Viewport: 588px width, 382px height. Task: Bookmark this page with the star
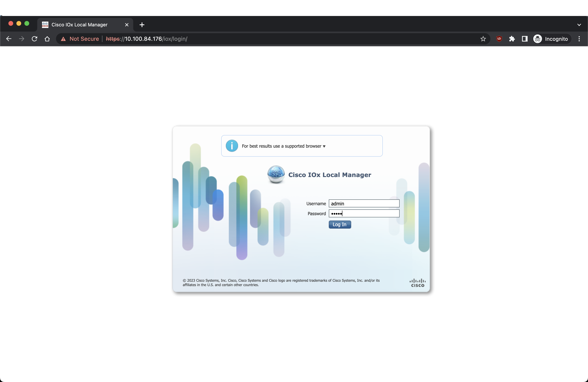click(483, 39)
